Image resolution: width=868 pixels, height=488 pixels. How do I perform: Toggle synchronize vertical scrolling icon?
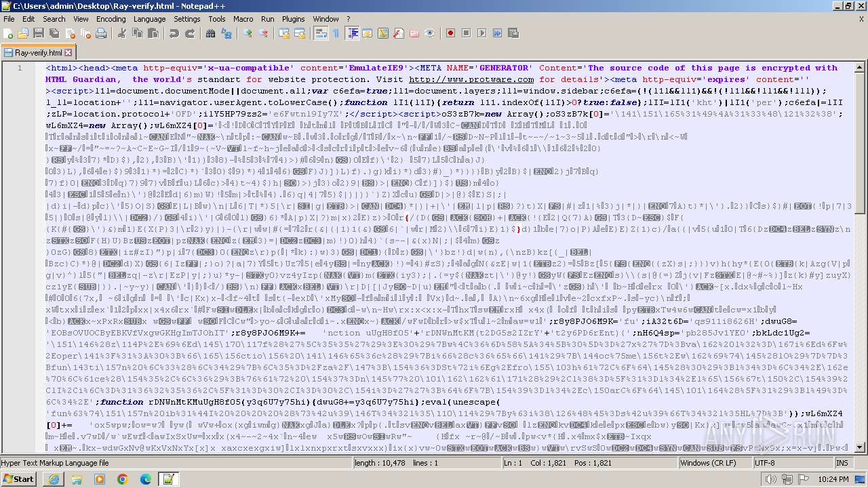284,33
